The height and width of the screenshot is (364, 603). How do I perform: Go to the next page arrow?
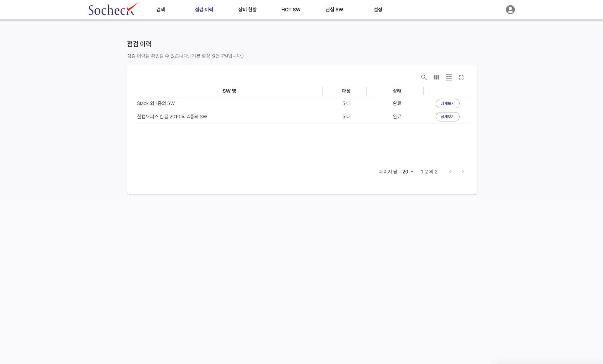[463, 172]
